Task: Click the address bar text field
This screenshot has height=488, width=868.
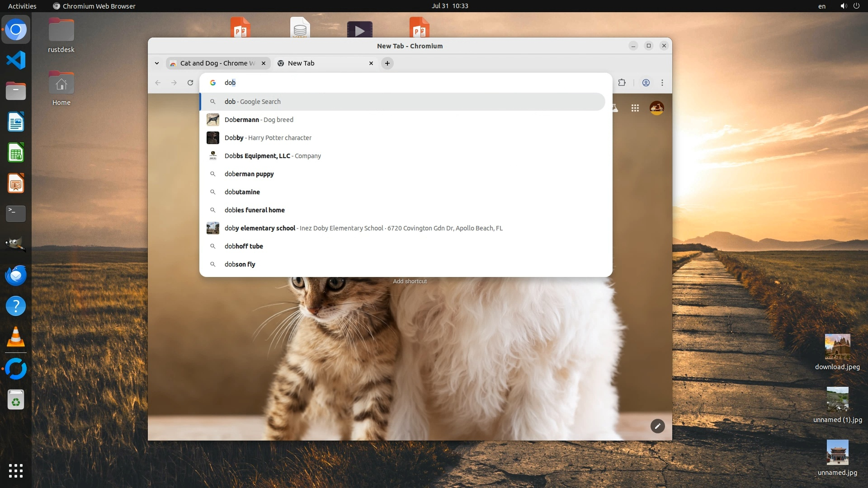Action: [x=407, y=83]
